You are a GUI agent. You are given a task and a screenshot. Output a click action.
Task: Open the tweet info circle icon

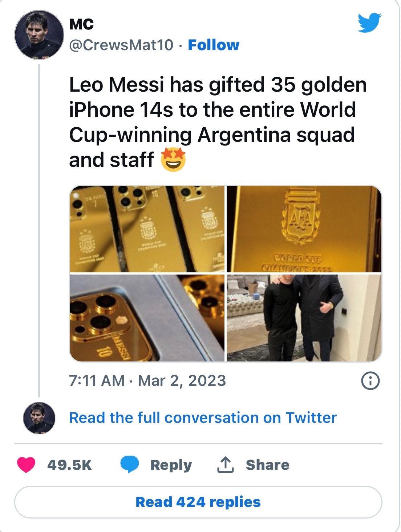pyautogui.click(x=370, y=381)
